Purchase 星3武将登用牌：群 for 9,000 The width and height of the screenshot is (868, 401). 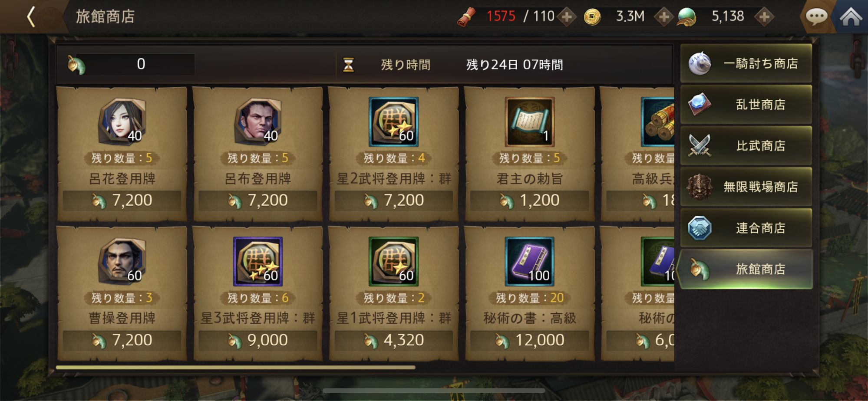(258, 340)
